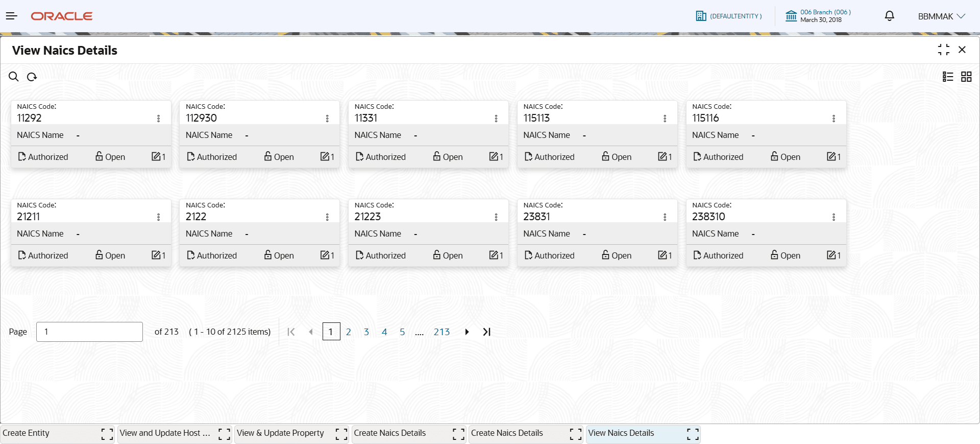
Task: Open options menu for NAICS code 21223
Action: coord(496,217)
